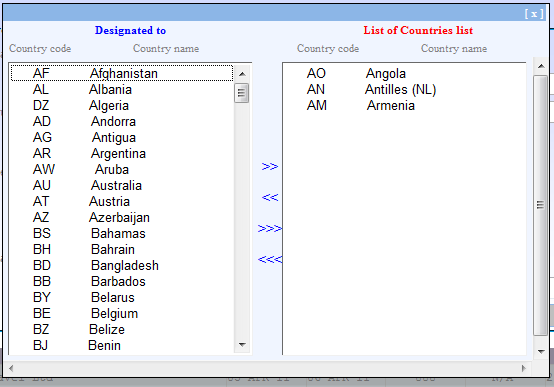Click the dialog's vertical scroll down arrow

click(x=541, y=351)
